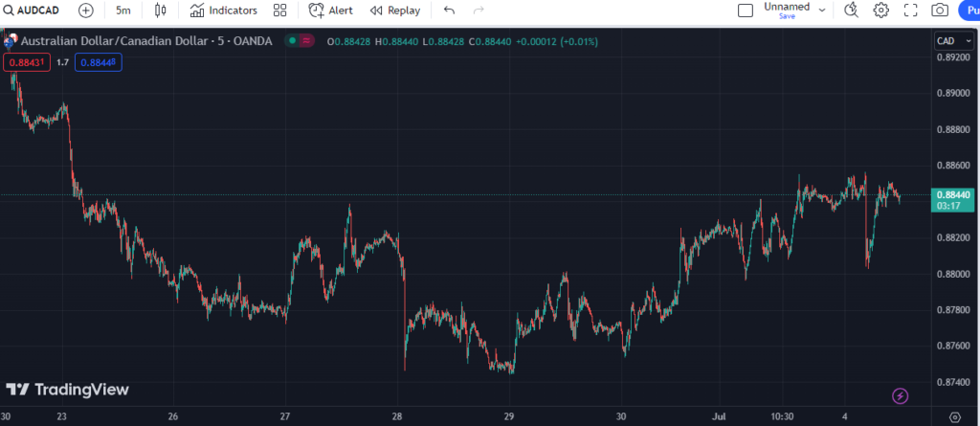Open the candlestick chart type menu

pyautogui.click(x=160, y=11)
